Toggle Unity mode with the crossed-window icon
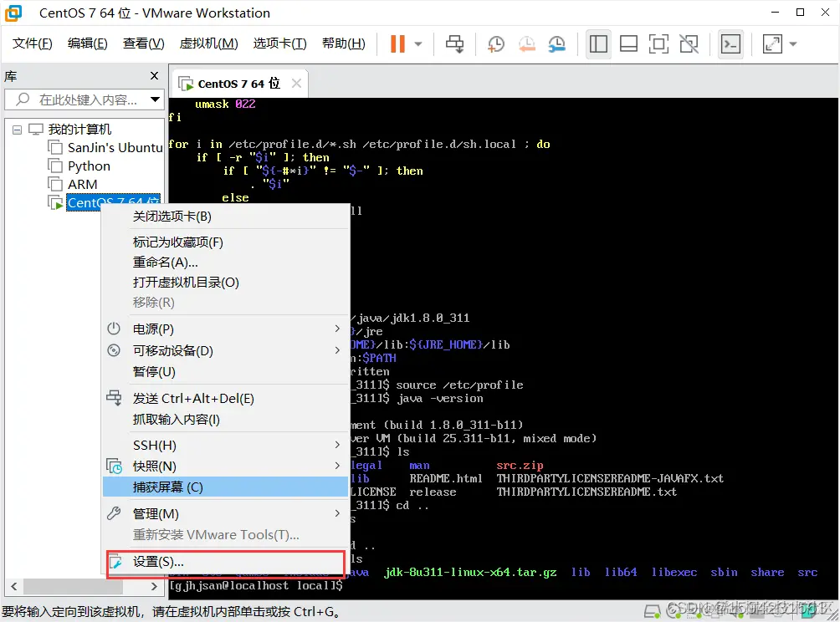 click(x=689, y=43)
